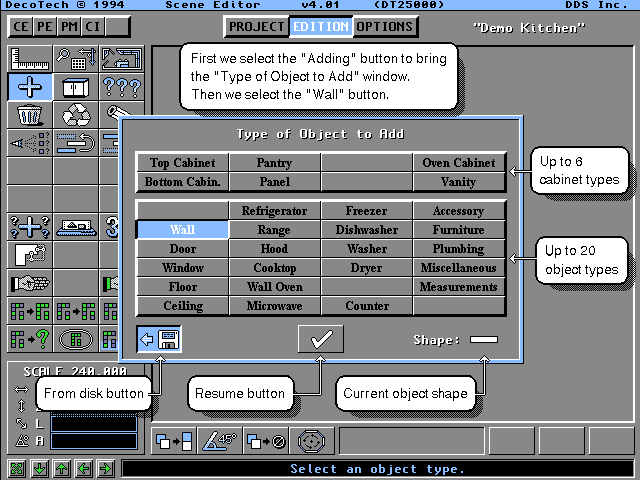Click the trash can delete icon
Image resolution: width=640 pixels, height=480 pixels.
pos(30,115)
